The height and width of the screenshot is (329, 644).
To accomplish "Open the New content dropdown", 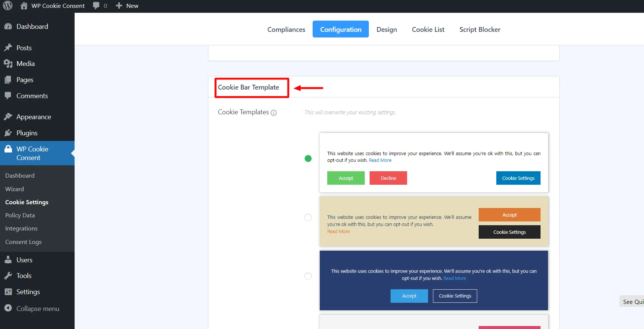I will pos(127,6).
